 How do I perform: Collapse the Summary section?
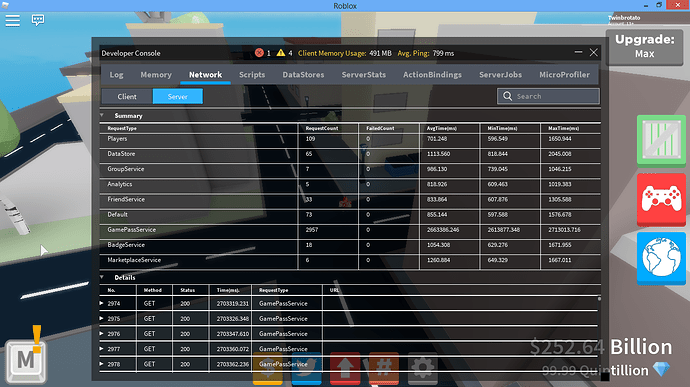pyautogui.click(x=102, y=115)
